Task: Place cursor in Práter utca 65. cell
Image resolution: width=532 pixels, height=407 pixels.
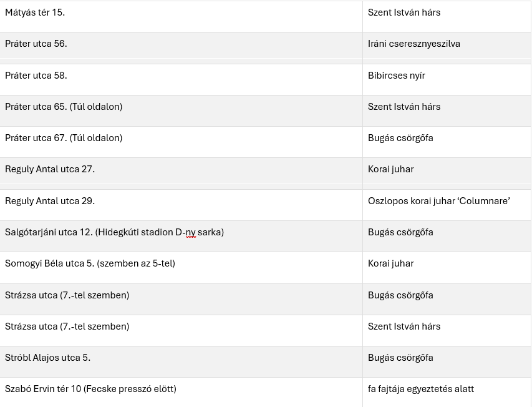Action: tap(64, 107)
